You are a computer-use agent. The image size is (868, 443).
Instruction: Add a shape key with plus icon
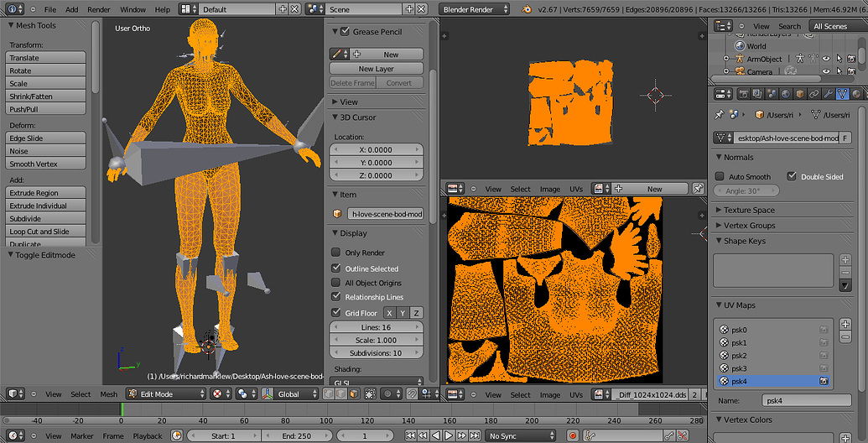[x=845, y=260]
